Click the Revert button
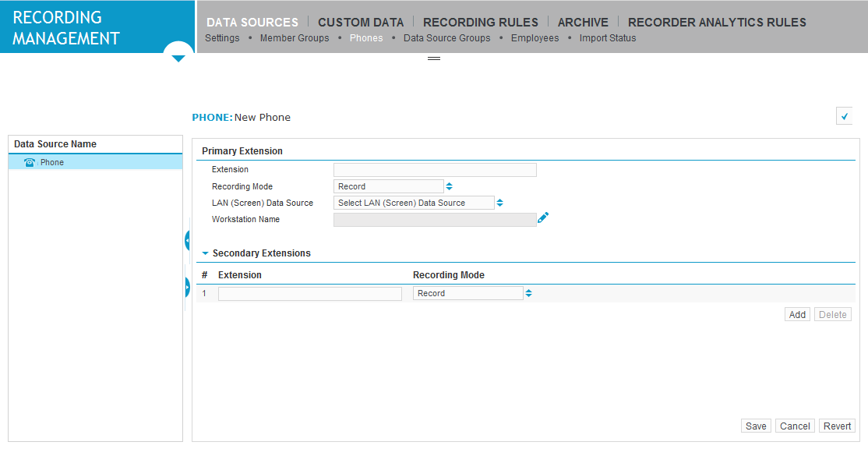This screenshot has height=449, width=868. pyautogui.click(x=837, y=426)
